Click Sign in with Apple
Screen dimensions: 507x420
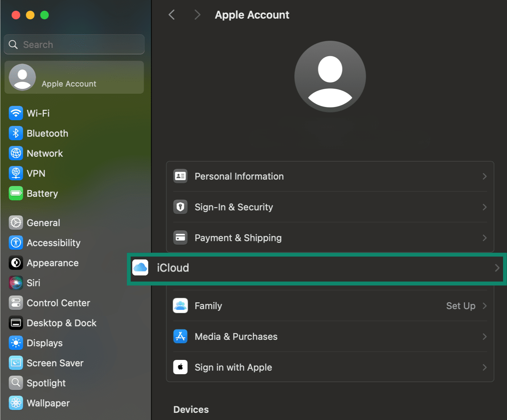click(233, 367)
